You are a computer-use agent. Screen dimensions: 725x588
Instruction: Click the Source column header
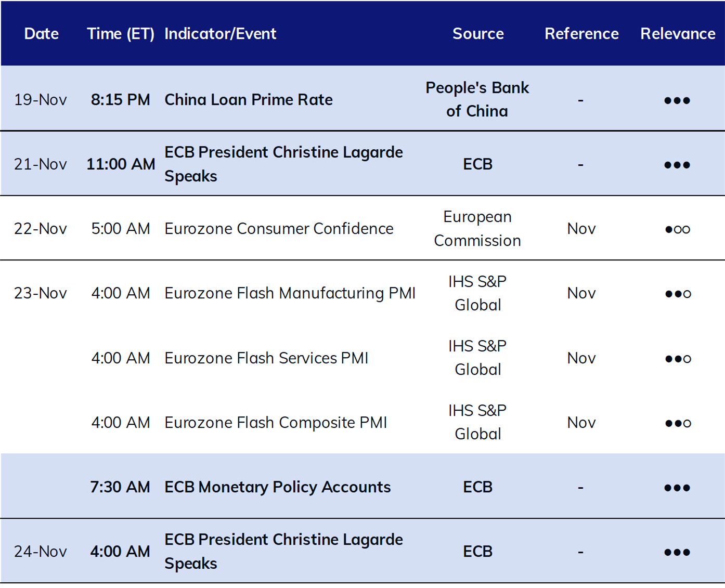[x=478, y=34]
